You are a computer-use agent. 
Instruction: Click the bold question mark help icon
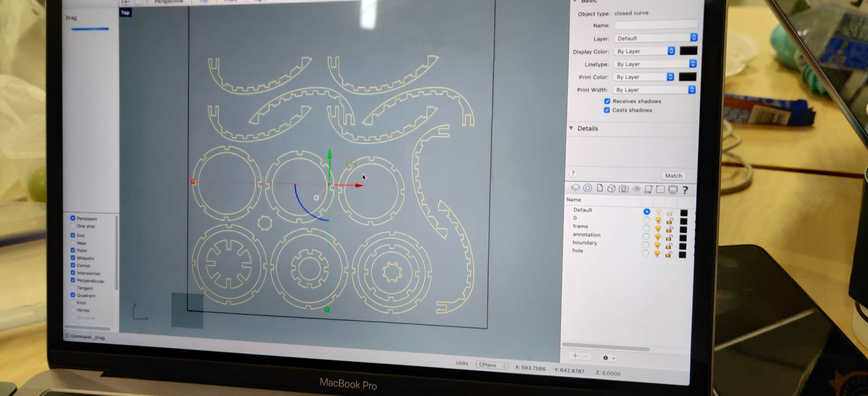pos(685,190)
